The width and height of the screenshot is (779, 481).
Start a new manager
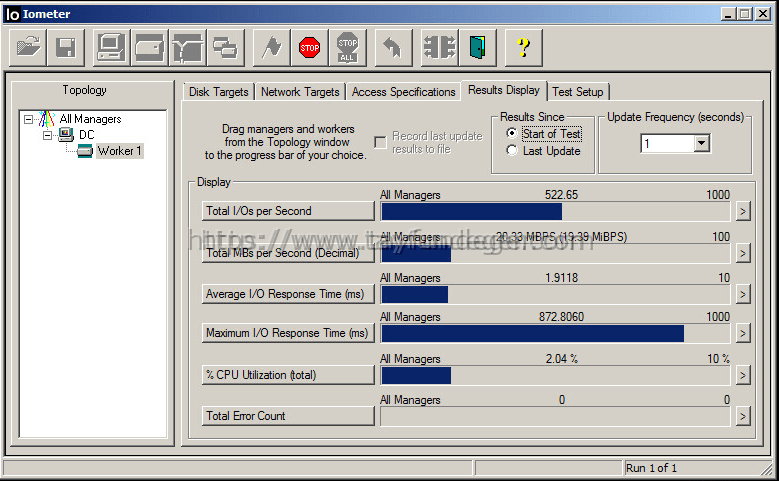[111, 48]
